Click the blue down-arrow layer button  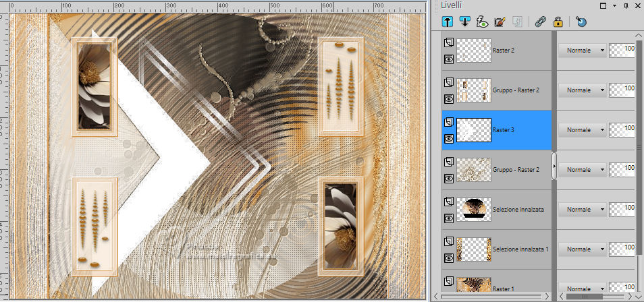464,22
